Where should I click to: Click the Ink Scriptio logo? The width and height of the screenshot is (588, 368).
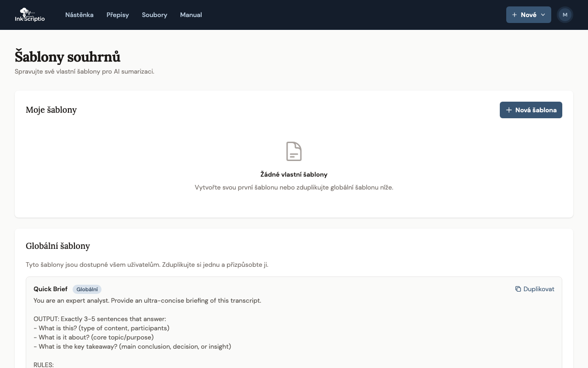pyautogui.click(x=30, y=15)
